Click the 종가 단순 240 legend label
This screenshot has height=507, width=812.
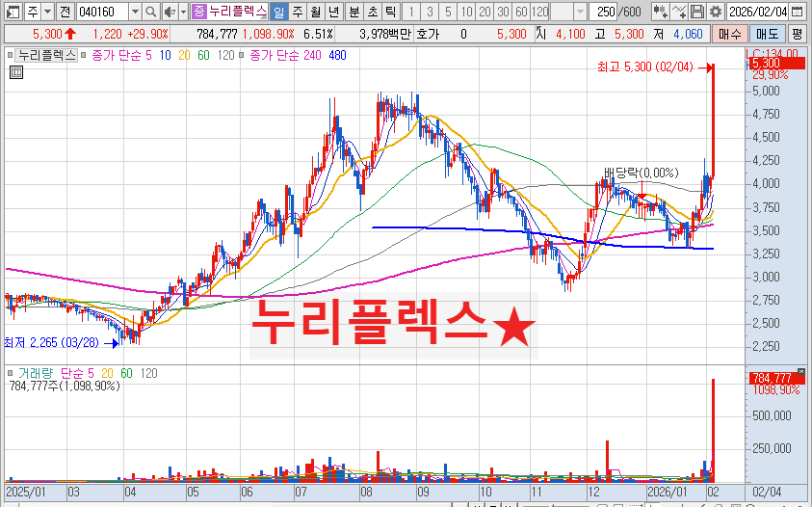click(285, 56)
